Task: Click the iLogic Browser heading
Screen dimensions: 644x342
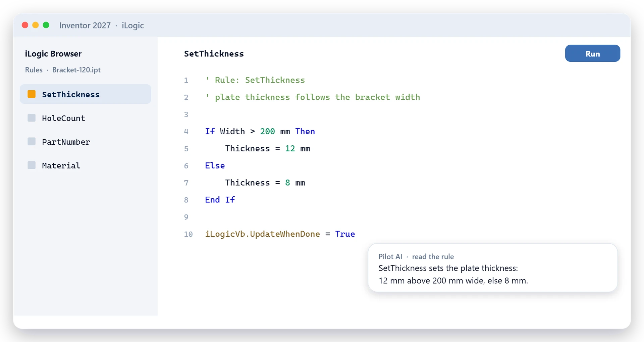Action: tap(53, 54)
